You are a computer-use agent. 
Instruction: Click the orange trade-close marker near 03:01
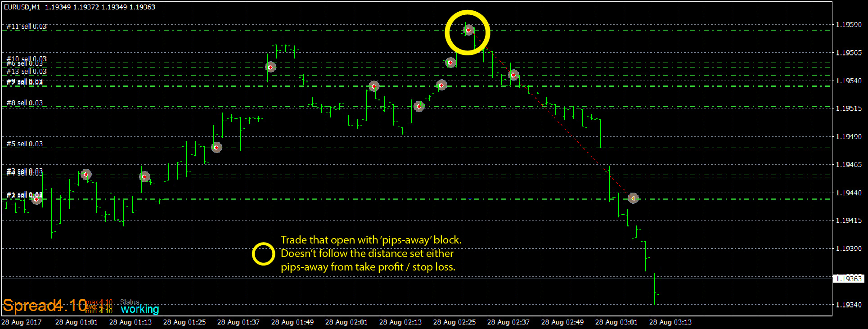633,198
